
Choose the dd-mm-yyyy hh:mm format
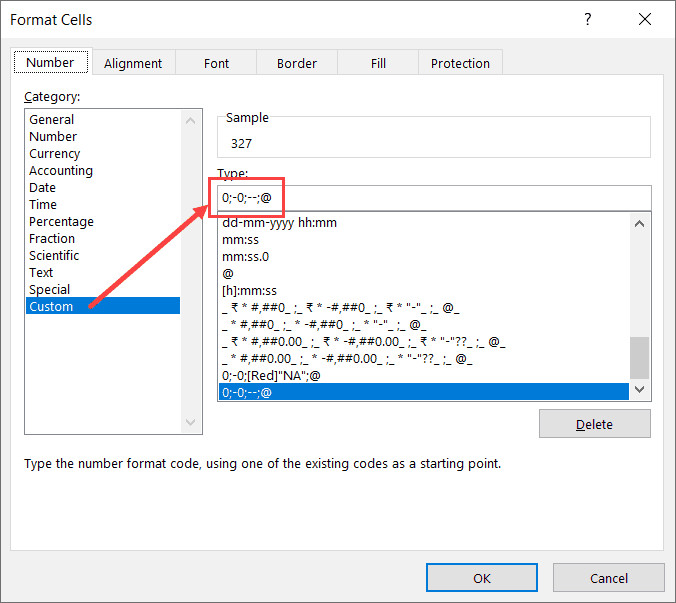tap(279, 223)
